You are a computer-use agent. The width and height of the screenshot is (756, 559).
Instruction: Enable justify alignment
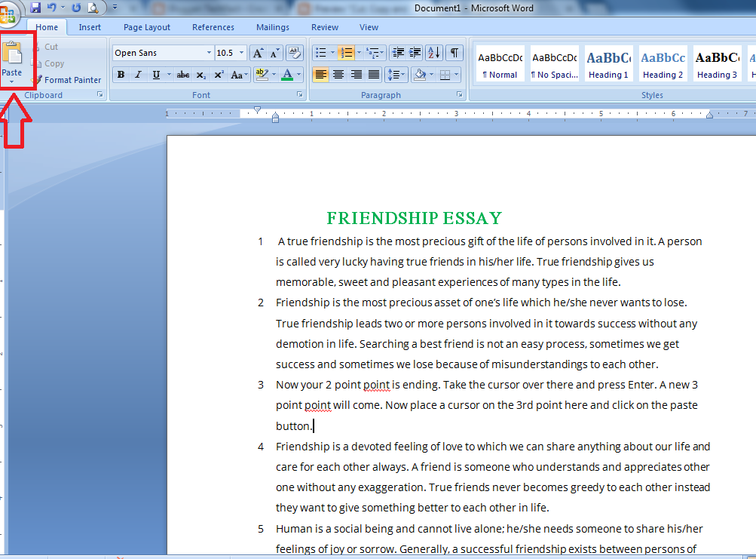click(x=373, y=75)
